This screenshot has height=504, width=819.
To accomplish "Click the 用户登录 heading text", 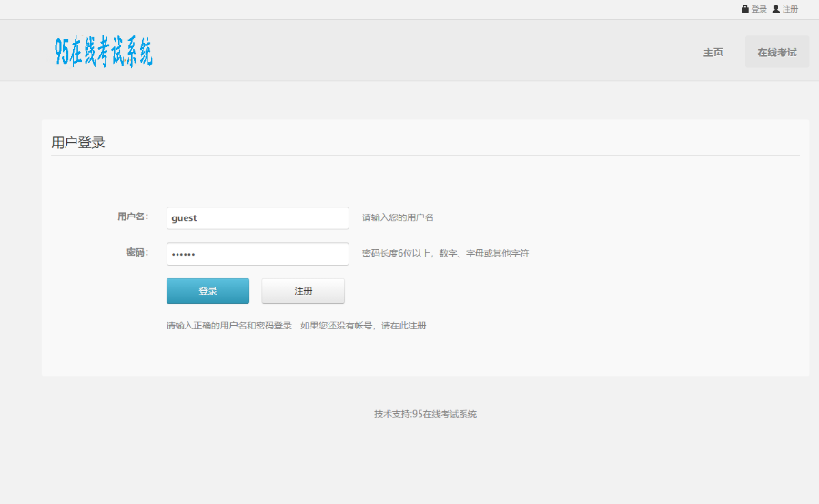I will [x=78, y=143].
